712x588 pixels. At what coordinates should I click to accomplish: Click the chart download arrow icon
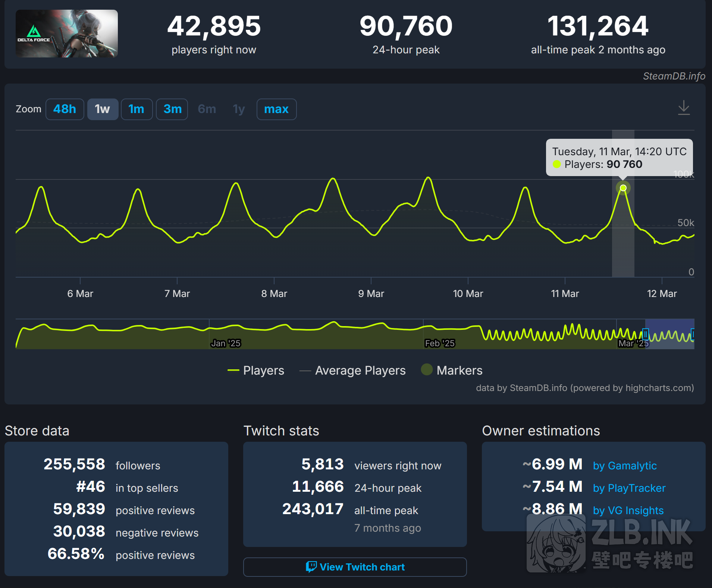pyautogui.click(x=683, y=108)
